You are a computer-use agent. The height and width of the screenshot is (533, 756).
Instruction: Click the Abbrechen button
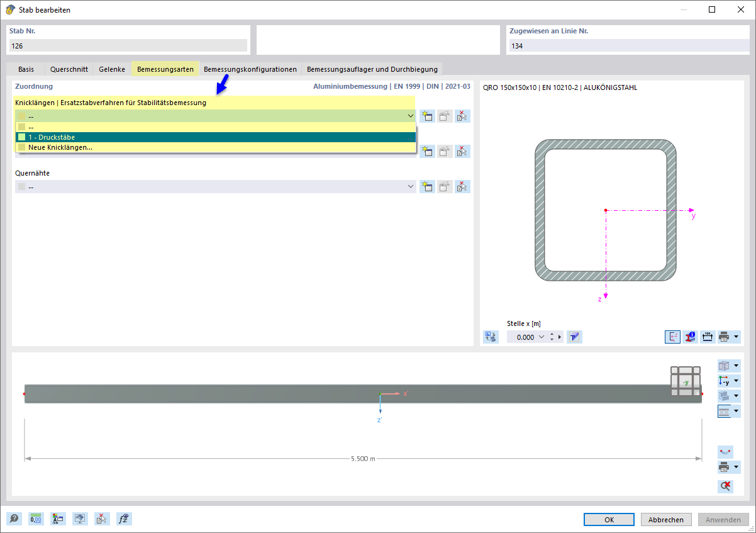(666, 520)
